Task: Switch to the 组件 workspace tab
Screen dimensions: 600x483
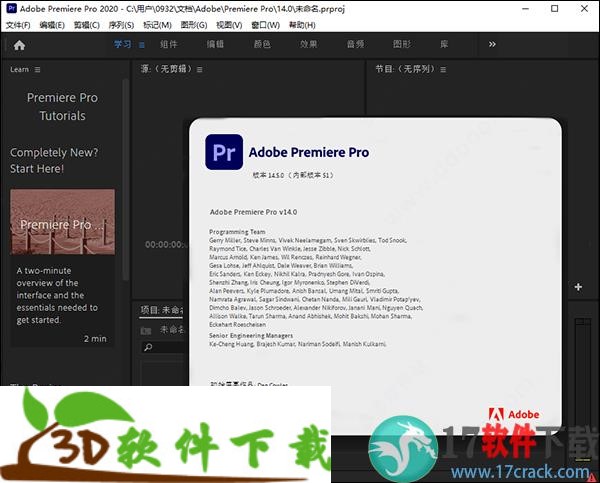Action: coord(169,44)
